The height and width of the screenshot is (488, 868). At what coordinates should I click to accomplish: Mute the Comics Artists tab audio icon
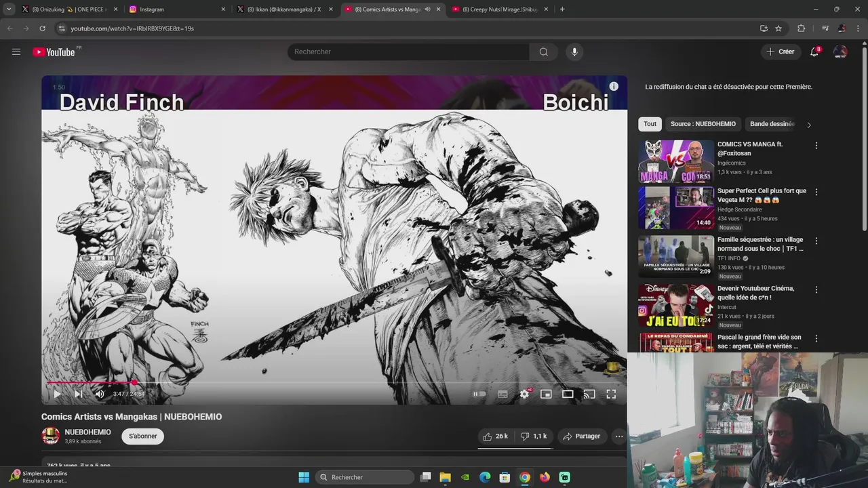pos(427,9)
